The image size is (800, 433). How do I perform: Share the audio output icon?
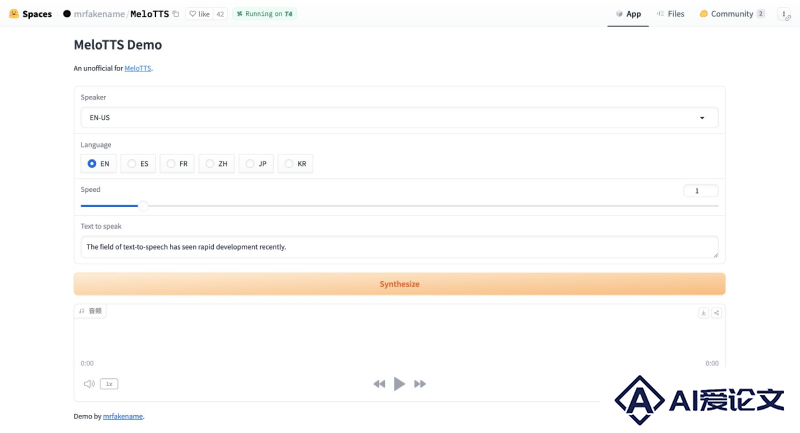[716, 313]
